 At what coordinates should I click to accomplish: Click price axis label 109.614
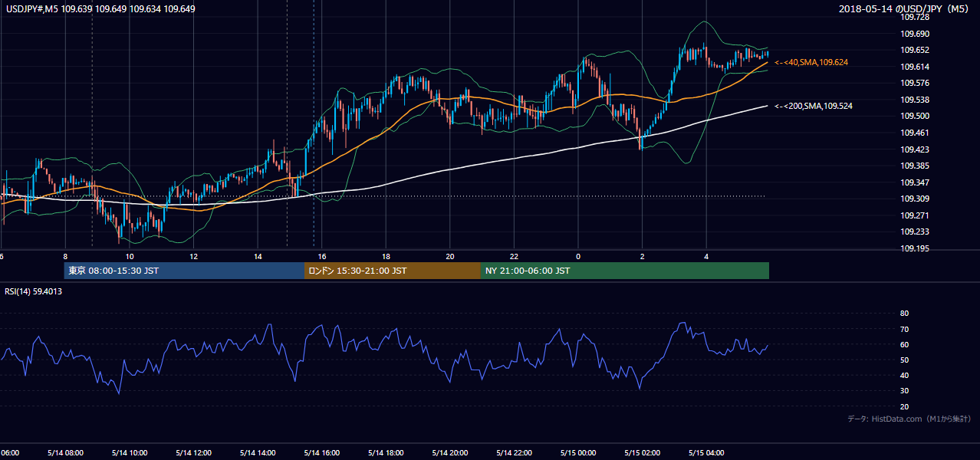(913, 67)
